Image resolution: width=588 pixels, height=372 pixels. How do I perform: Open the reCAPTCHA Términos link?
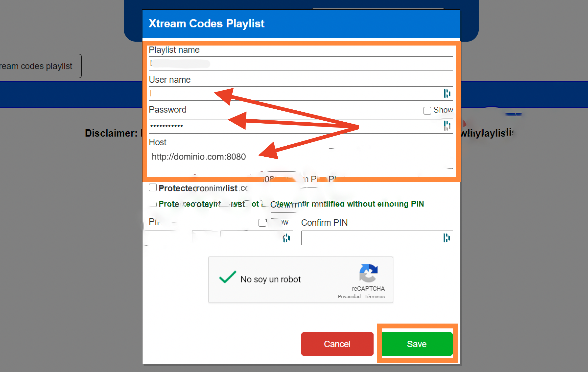(375, 296)
